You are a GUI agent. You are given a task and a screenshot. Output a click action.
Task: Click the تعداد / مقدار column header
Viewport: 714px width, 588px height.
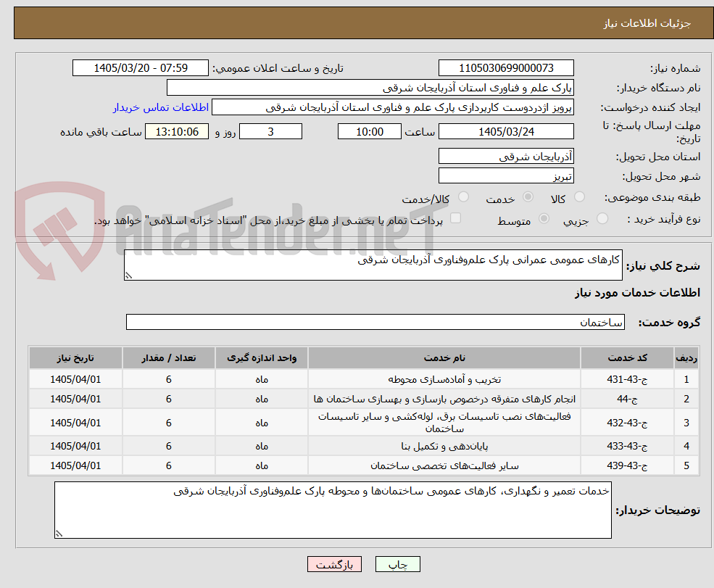tap(168, 358)
